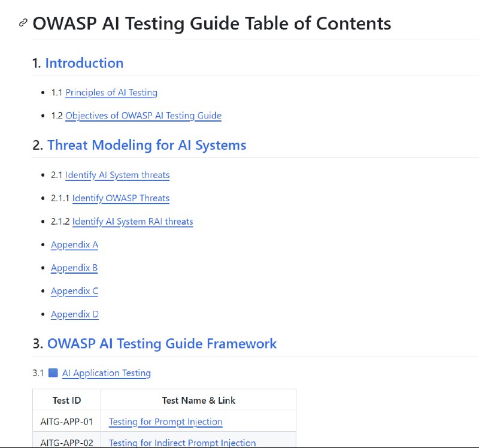479x448 pixels.
Task: Select the AITG-APP-01 table cell
Action: pos(66,422)
